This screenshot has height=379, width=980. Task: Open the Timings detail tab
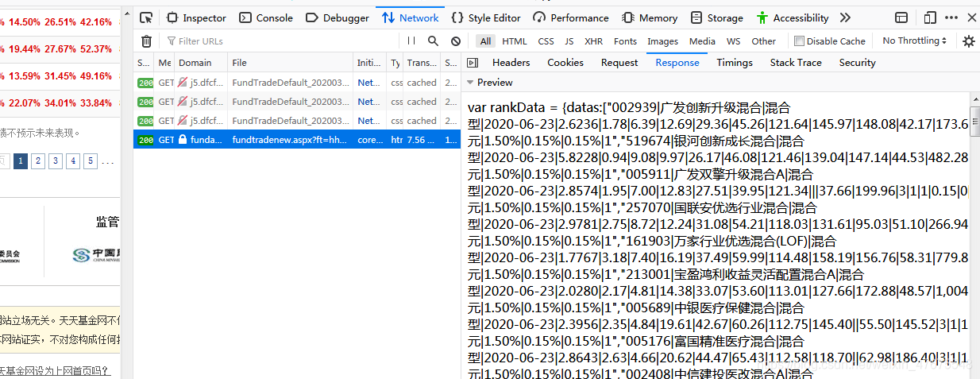click(735, 63)
